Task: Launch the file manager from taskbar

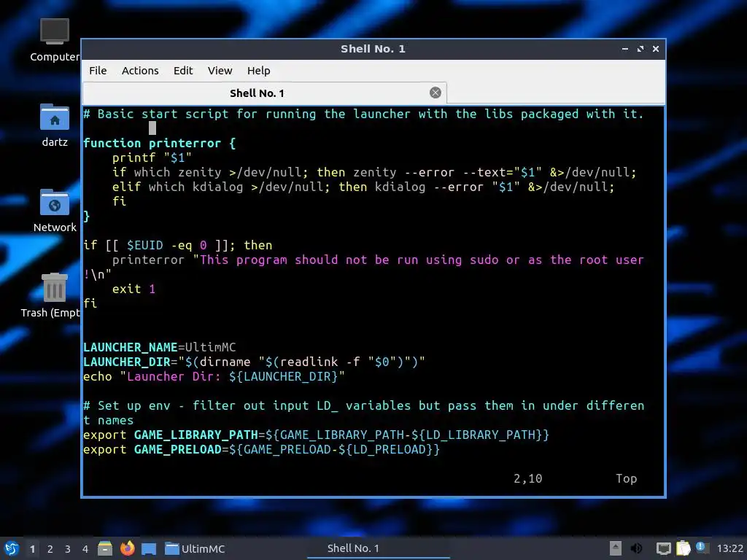Action: click(x=105, y=548)
